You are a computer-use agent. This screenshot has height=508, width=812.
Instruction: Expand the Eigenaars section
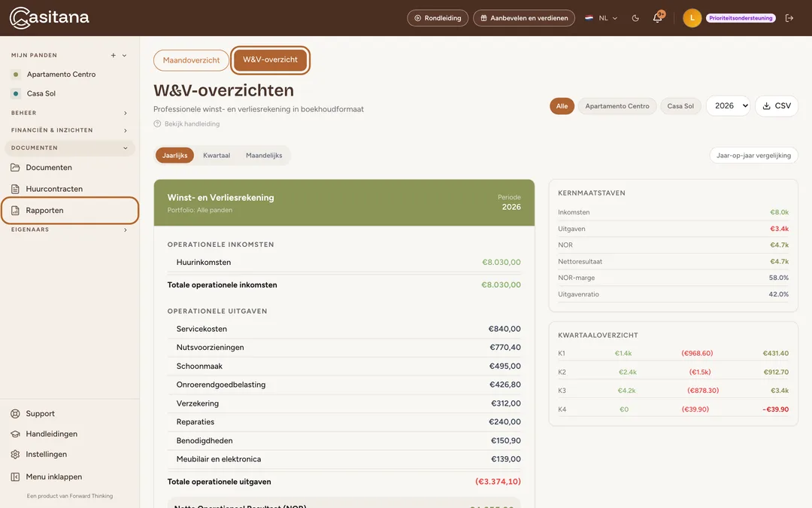(69, 230)
